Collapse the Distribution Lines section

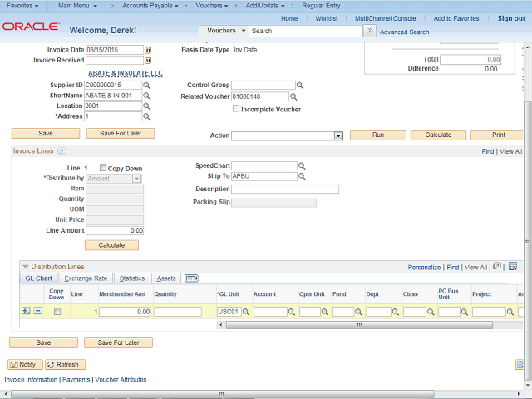[25, 267]
